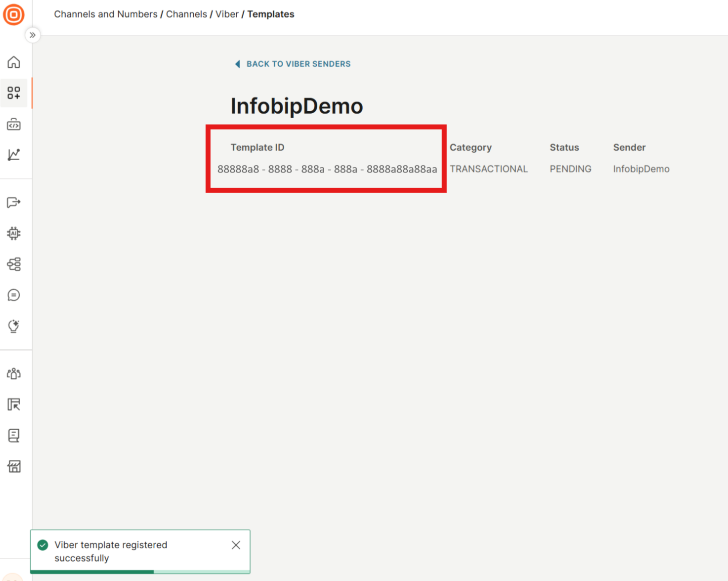Click the Category column header
The width and height of the screenshot is (728, 581).
click(x=471, y=147)
